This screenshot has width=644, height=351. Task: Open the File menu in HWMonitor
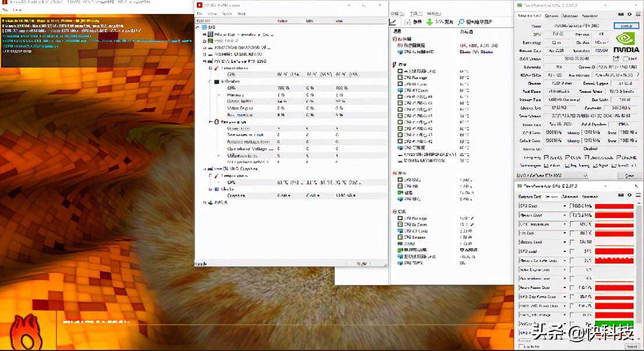coord(200,13)
